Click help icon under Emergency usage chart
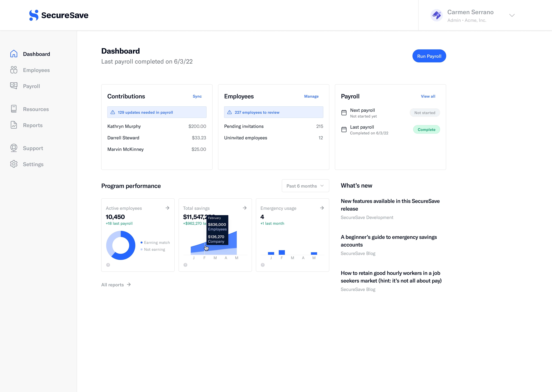 click(x=263, y=265)
